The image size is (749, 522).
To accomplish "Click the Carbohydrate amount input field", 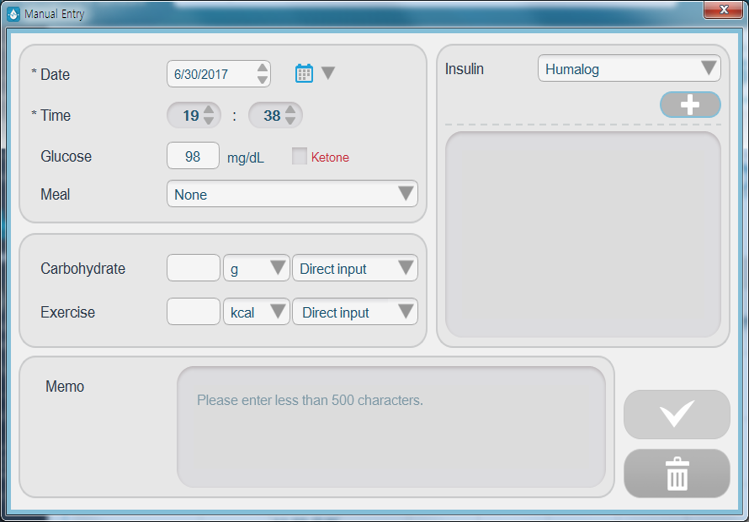I will [193, 268].
